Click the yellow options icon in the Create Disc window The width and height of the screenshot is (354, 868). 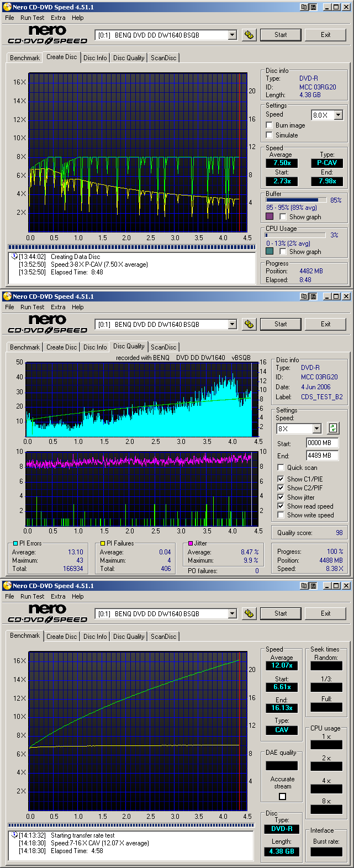coord(249,35)
